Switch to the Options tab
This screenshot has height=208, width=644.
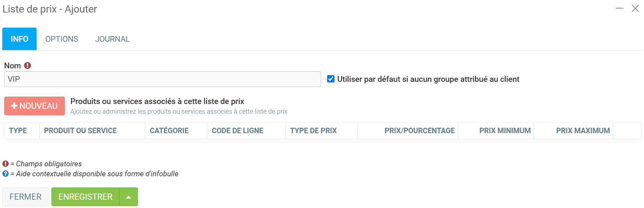point(62,39)
